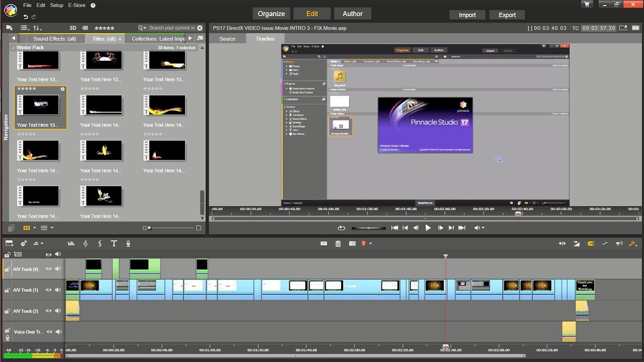Take a snapshot with the camera icon
Screen dimensions: 644x362
352,243
